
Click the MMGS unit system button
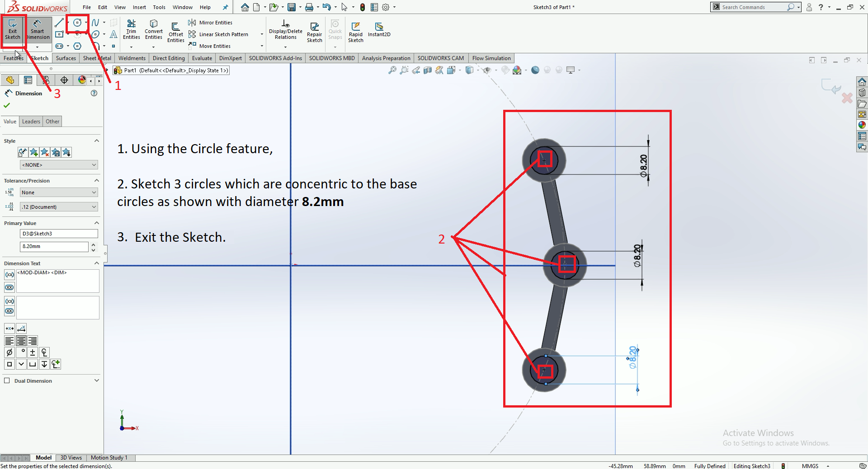(810, 466)
